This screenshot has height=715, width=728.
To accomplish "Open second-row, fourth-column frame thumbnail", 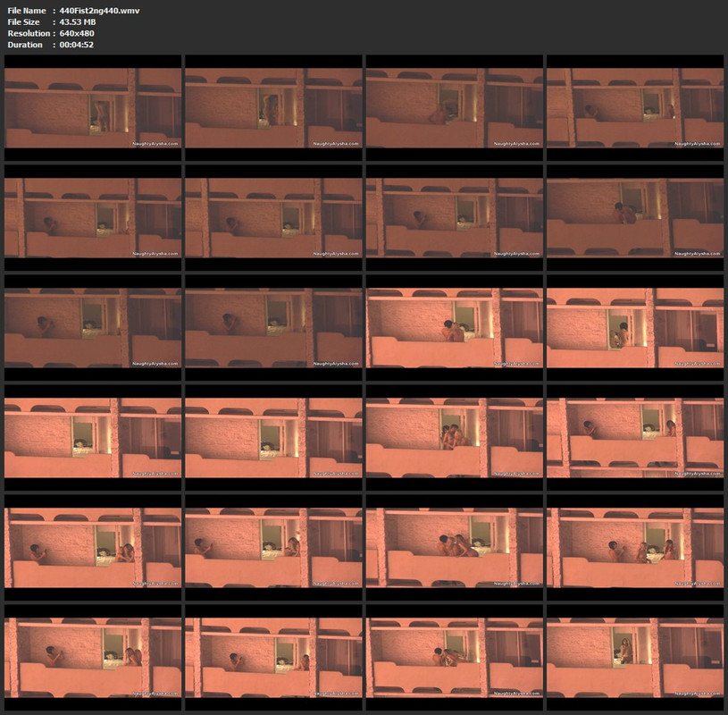I will (635, 218).
